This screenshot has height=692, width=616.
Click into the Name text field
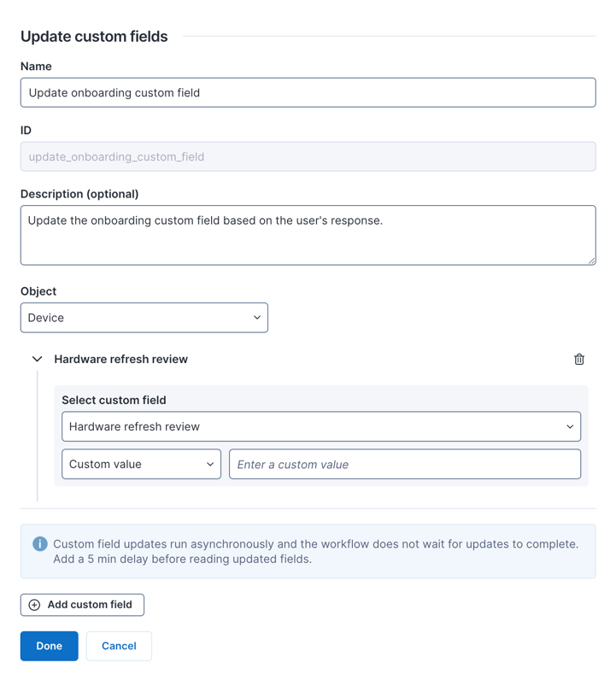308,93
